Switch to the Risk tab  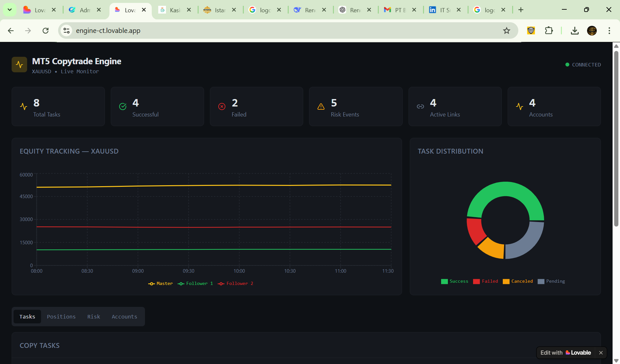[x=94, y=317]
